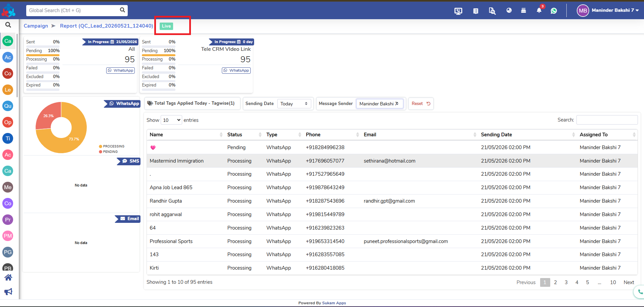This screenshot has width=644, height=307.
Task: Click the WhatsApp button in Tele CRM card
Action: [236, 70]
